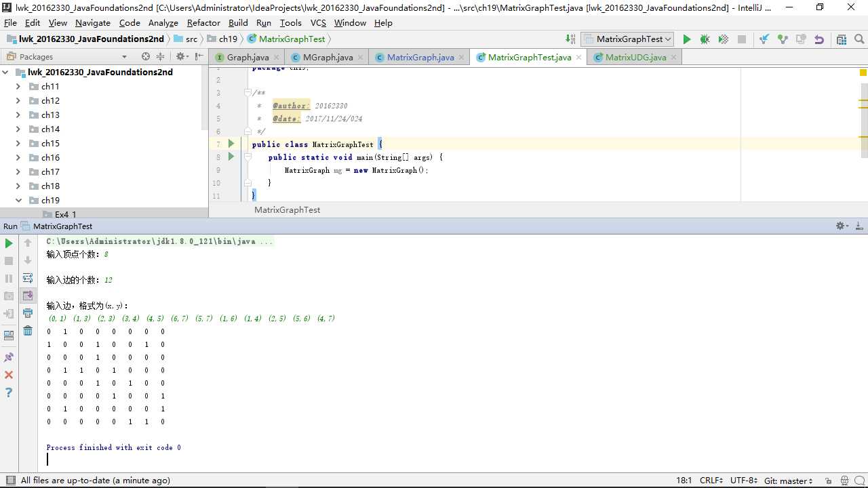Run with coverage icon in toolbar

click(724, 39)
